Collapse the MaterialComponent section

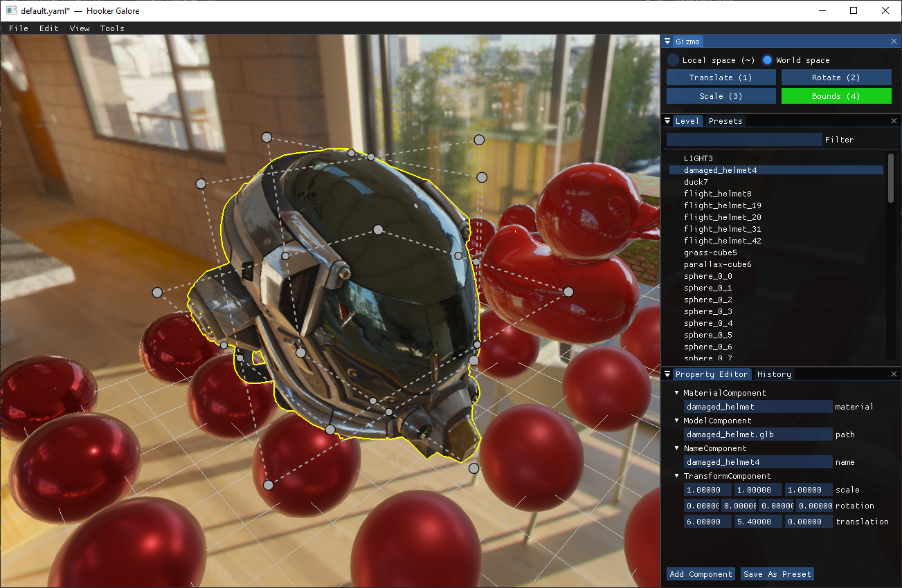click(677, 393)
